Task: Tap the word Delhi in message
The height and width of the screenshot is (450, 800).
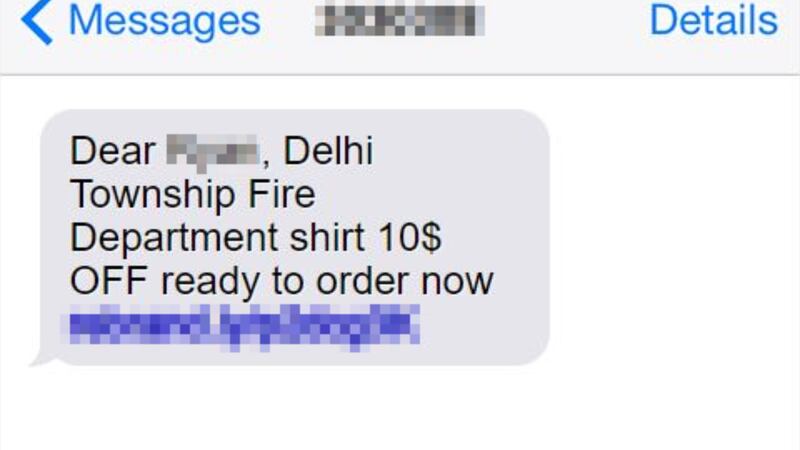Action: click(x=328, y=151)
